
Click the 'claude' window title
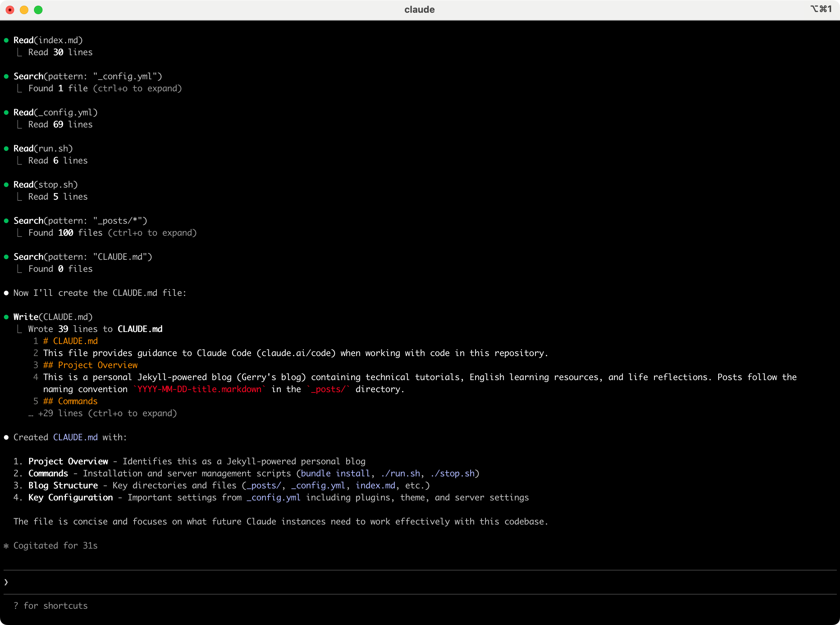(419, 10)
